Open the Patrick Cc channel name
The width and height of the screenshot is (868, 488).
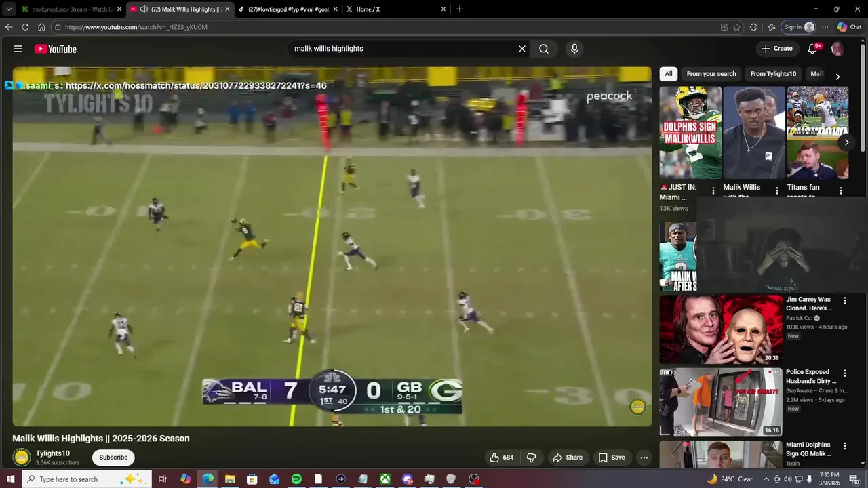click(800, 318)
